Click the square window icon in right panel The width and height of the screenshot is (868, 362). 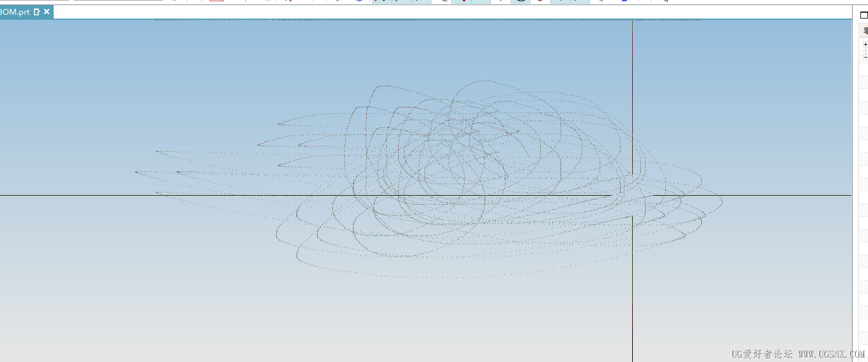(x=864, y=15)
